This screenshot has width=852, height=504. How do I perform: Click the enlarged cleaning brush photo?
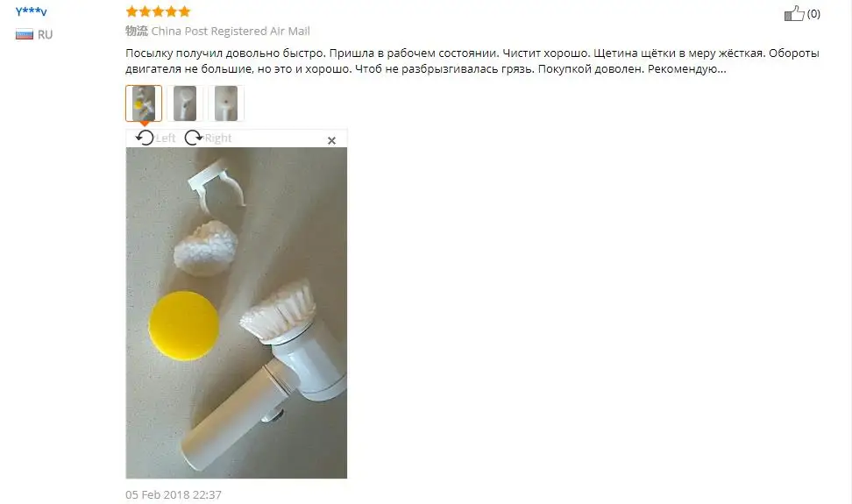tap(237, 313)
